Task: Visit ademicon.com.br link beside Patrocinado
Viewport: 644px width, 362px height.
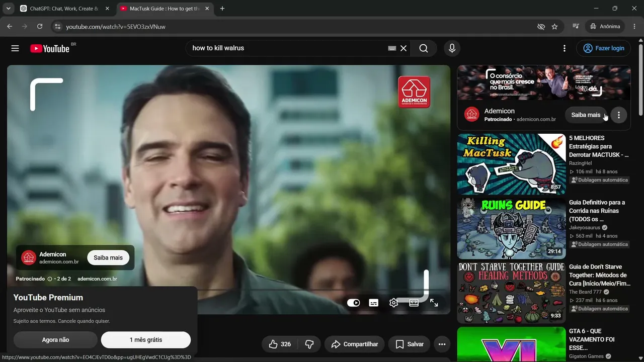Action: point(97,279)
